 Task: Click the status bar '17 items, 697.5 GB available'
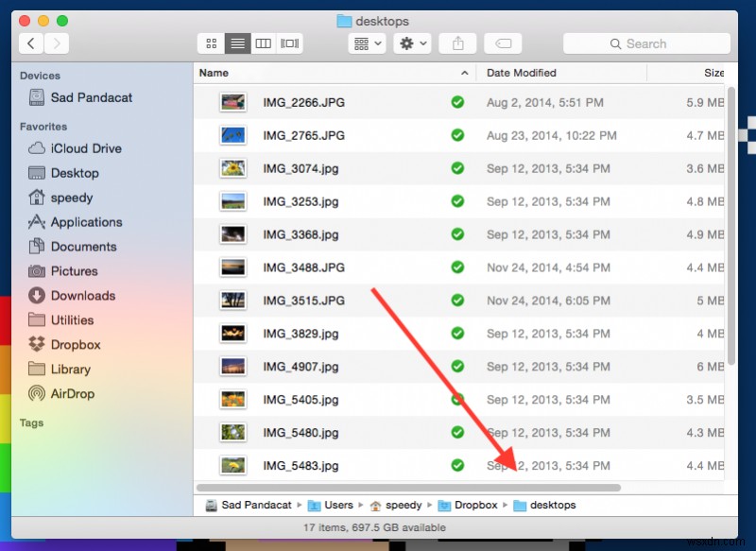[x=374, y=528]
